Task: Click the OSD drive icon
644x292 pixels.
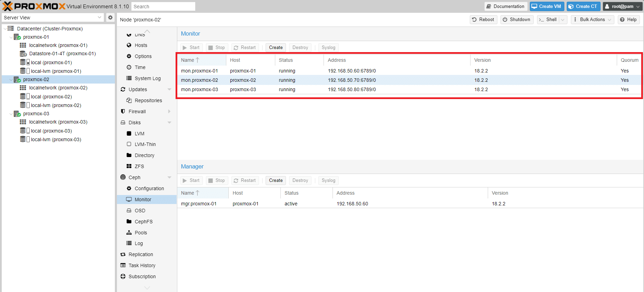Action: coord(129,211)
